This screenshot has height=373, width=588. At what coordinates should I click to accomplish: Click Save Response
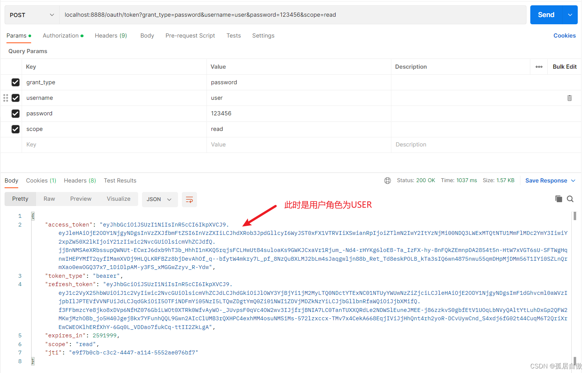546,181
